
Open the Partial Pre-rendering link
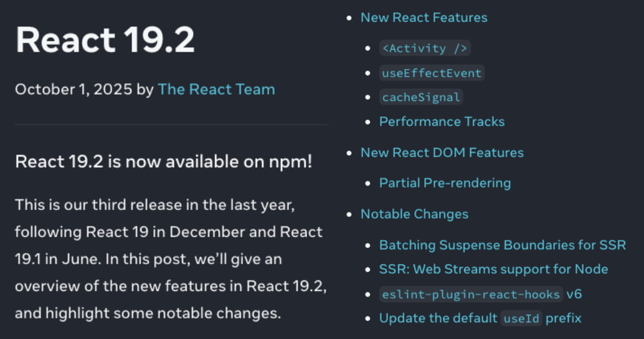coord(445,183)
